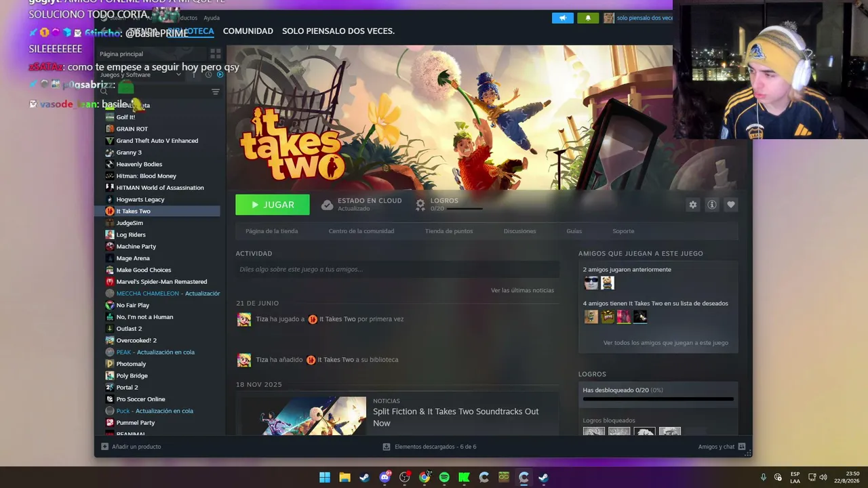The height and width of the screenshot is (488, 868).
Task: Open Guías tab
Action: pyautogui.click(x=574, y=231)
